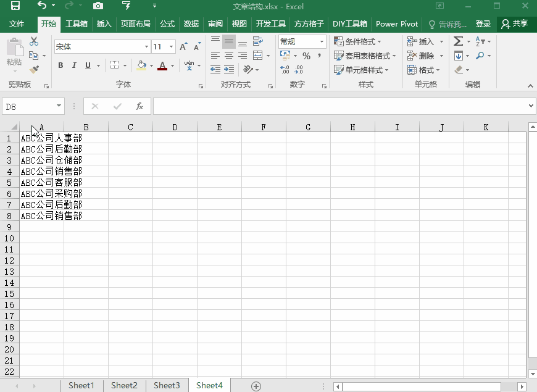537x392 pixels.
Task: Switch to Sheet2 worksheet tab
Action: [x=124, y=385]
